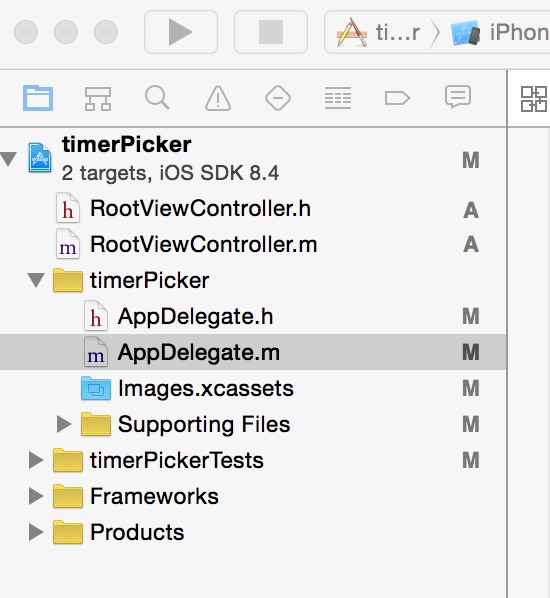Click the M status of AppDelegate.m
This screenshot has width=550, height=598.
pos(471,352)
